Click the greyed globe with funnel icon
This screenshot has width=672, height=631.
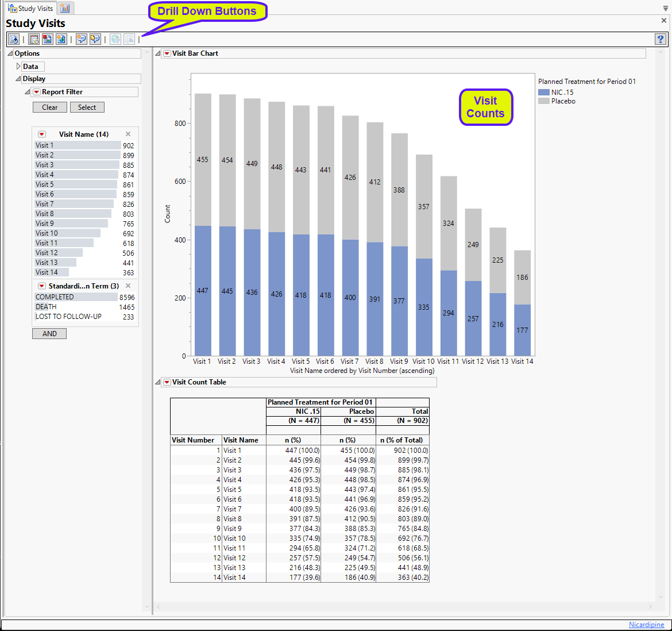pos(115,39)
